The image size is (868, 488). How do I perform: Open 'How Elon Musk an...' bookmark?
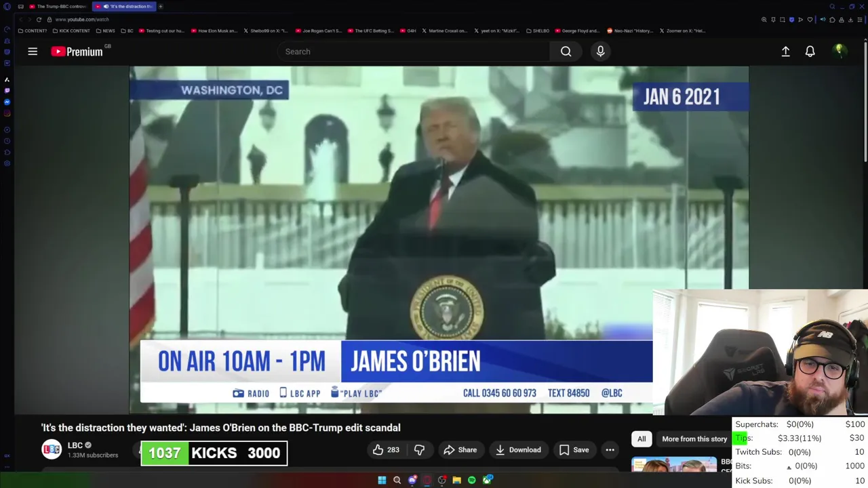pos(214,30)
